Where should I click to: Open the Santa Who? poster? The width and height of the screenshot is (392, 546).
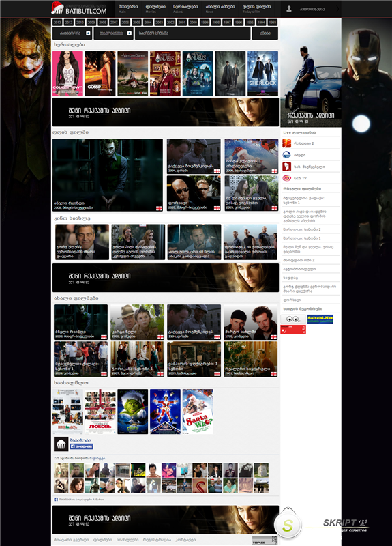coord(198,412)
